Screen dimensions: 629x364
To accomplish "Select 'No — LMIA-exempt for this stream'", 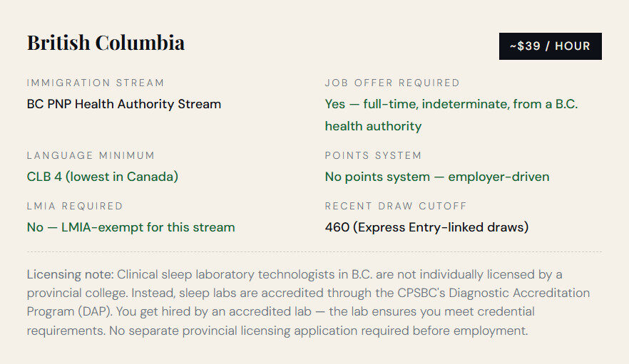I will pyautogui.click(x=131, y=227).
